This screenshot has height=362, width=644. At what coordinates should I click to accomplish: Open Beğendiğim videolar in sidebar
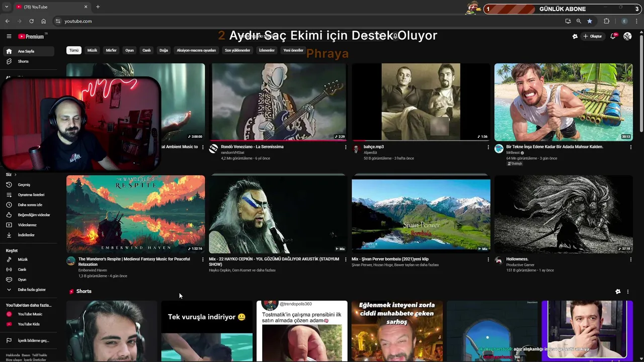(x=29, y=215)
